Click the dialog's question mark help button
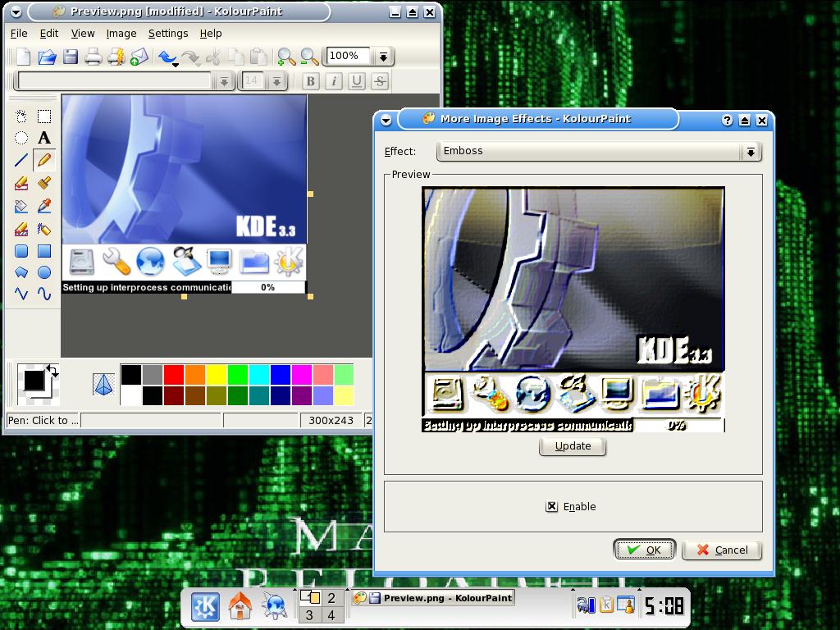The height and width of the screenshot is (630, 840). 727,121
